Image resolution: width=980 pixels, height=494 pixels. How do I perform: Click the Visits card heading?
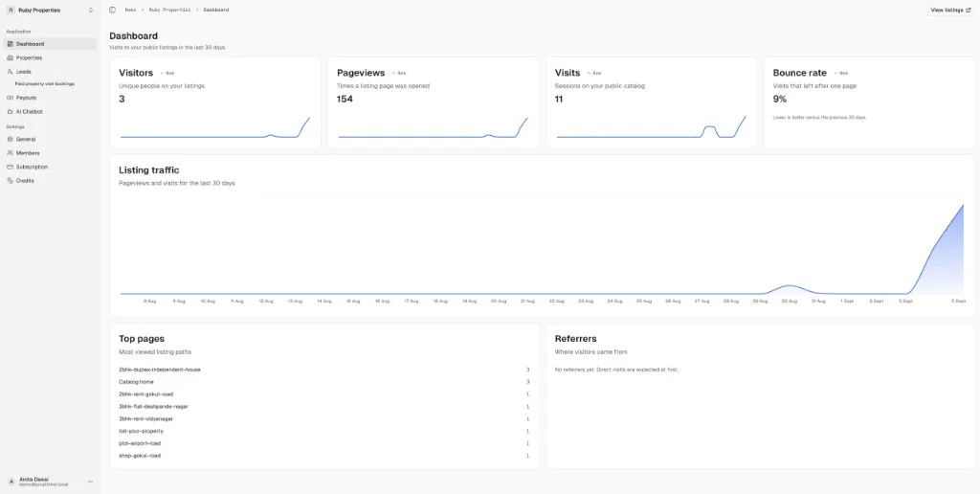click(x=568, y=73)
